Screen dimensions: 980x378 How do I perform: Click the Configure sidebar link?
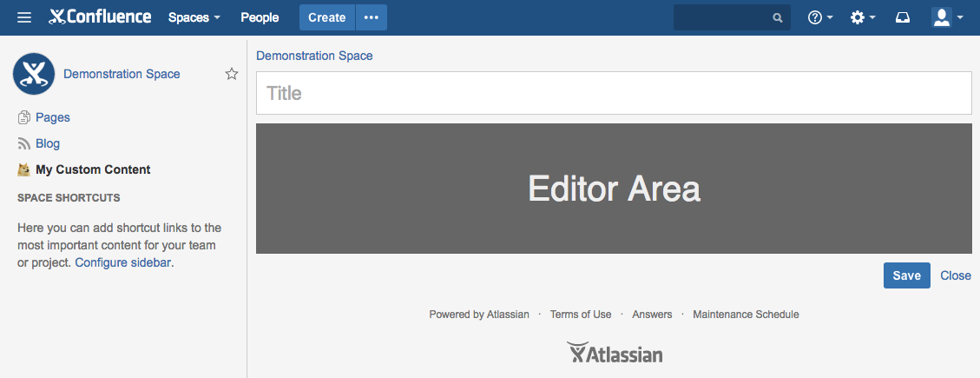[x=122, y=262]
